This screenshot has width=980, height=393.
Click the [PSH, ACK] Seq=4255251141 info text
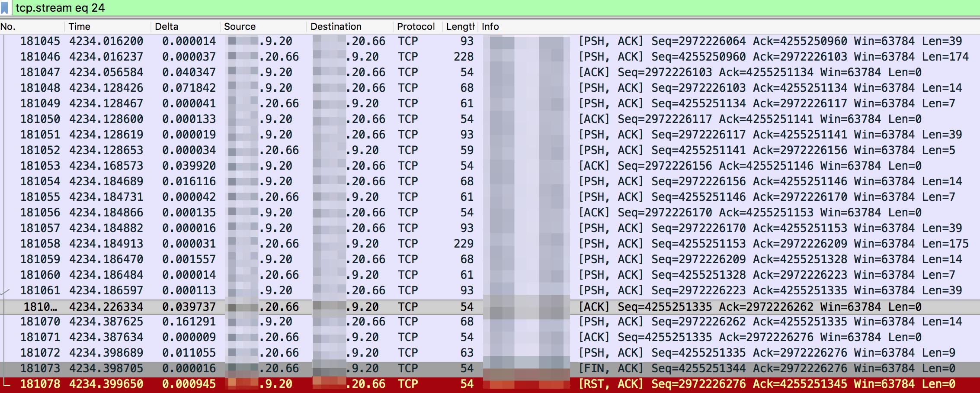click(x=767, y=150)
